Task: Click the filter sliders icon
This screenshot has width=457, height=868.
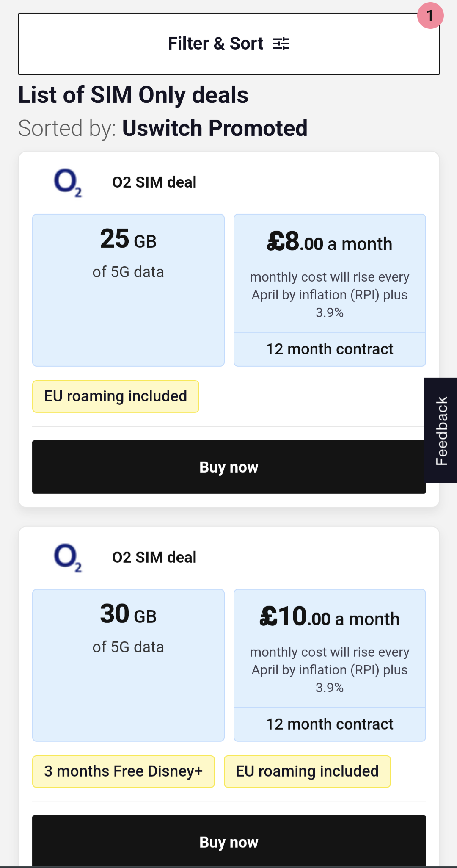Action: (x=281, y=44)
